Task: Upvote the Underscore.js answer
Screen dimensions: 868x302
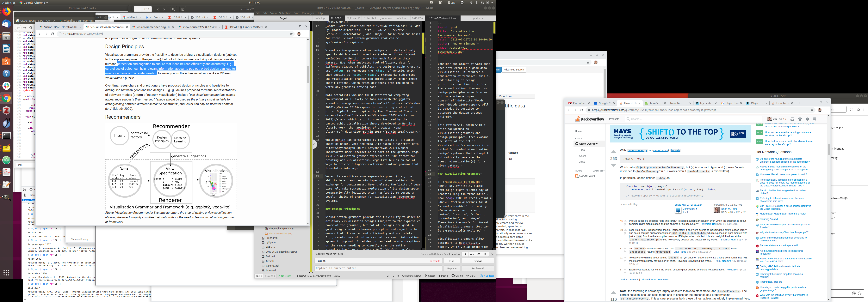Action: [614, 152]
